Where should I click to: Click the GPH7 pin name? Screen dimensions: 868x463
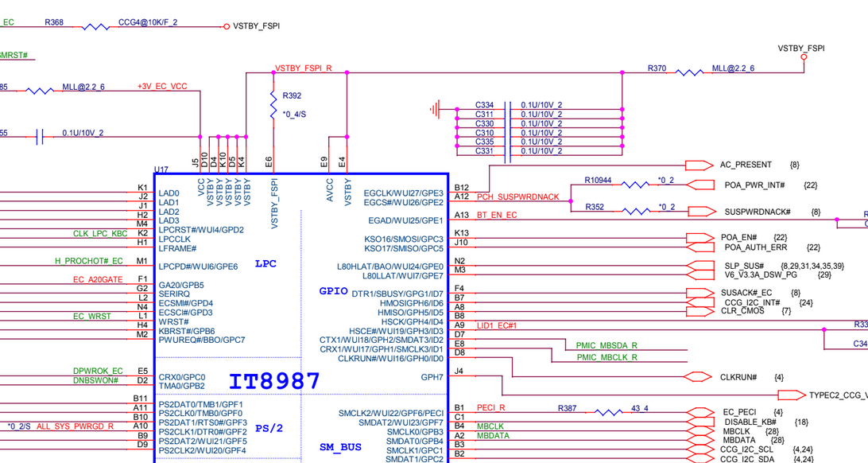coord(432,377)
